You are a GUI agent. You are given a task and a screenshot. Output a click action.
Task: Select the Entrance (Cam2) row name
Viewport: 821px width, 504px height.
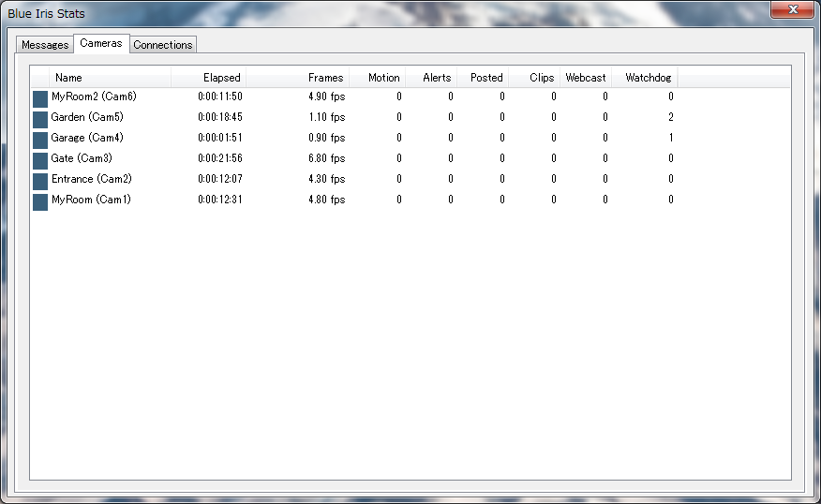coord(92,179)
